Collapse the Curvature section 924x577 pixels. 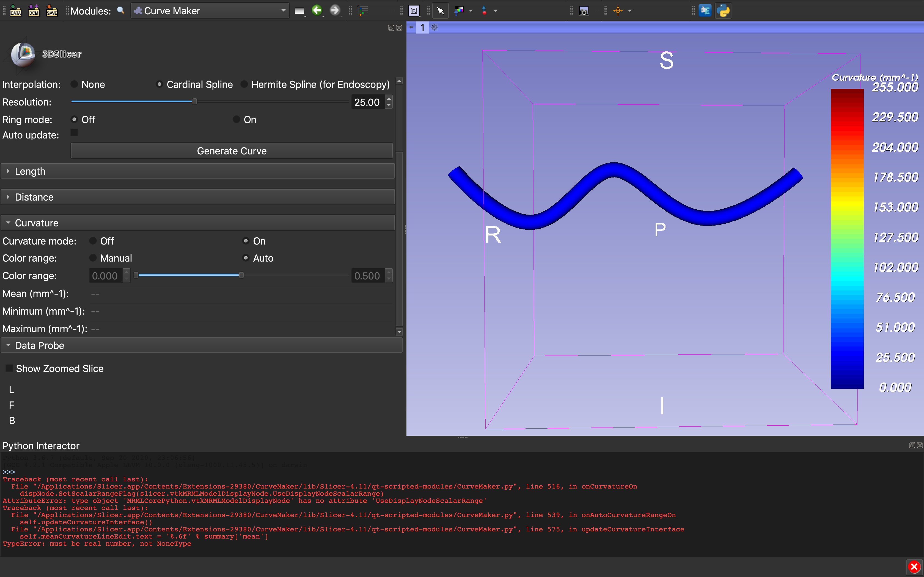(x=36, y=223)
